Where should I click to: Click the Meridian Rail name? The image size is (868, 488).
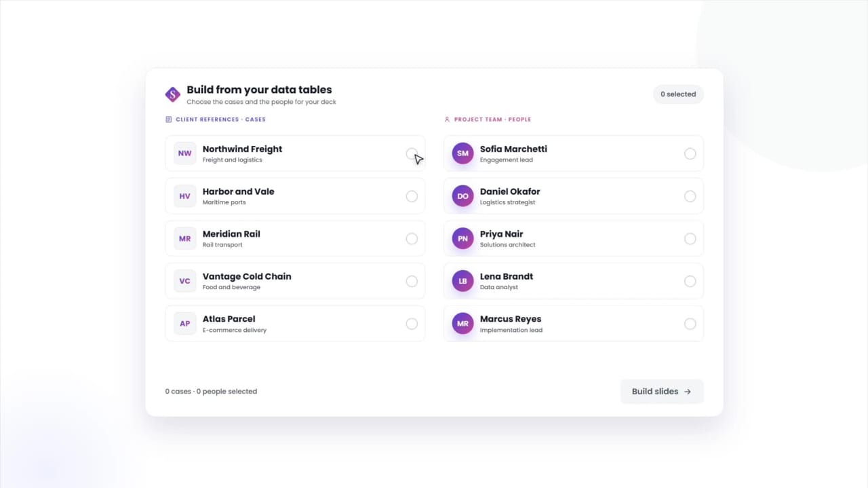pos(231,233)
